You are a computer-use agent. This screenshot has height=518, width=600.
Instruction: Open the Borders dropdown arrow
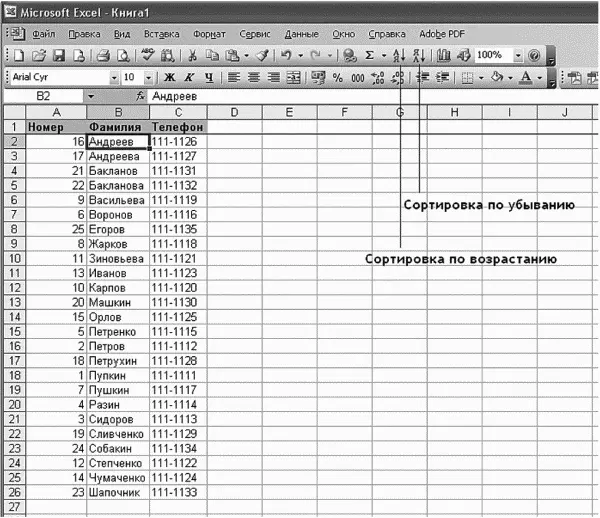[x=481, y=78]
